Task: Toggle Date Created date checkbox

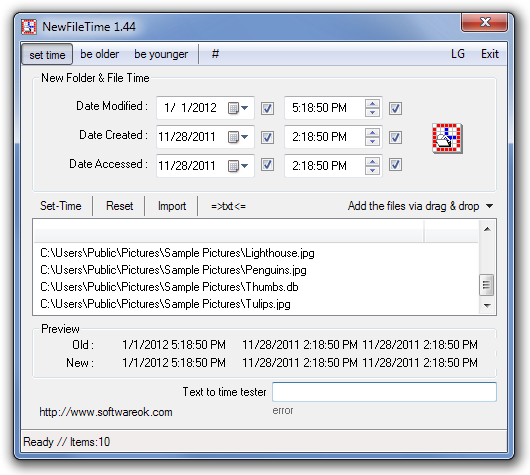Action: pyautogui.click(x=267, y=137)
